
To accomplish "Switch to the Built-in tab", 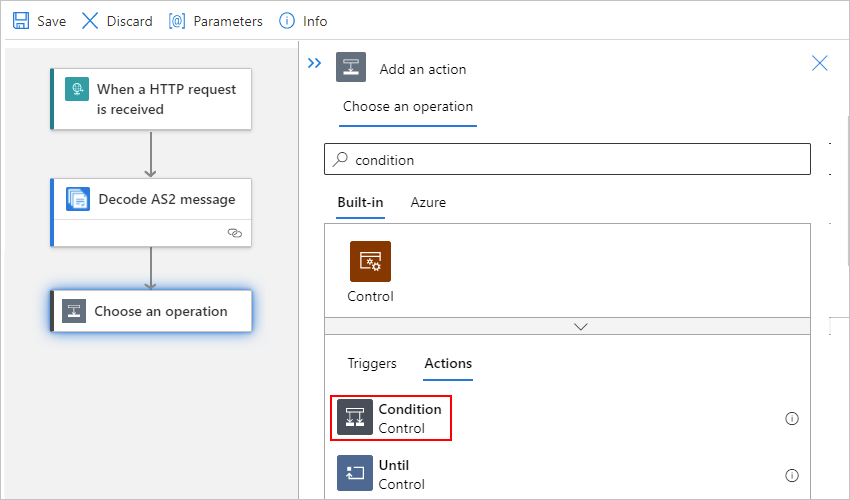I will 360,202.
